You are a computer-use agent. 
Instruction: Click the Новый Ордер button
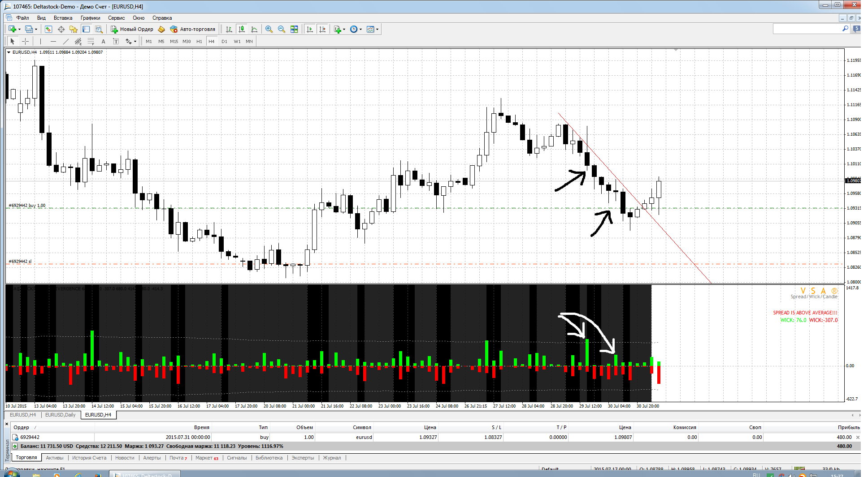(132, 29)
